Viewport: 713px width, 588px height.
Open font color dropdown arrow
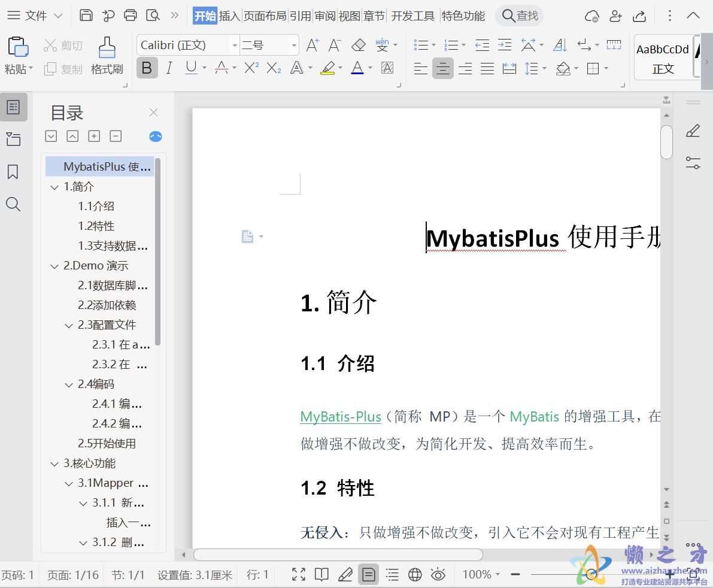click(370, 68)
